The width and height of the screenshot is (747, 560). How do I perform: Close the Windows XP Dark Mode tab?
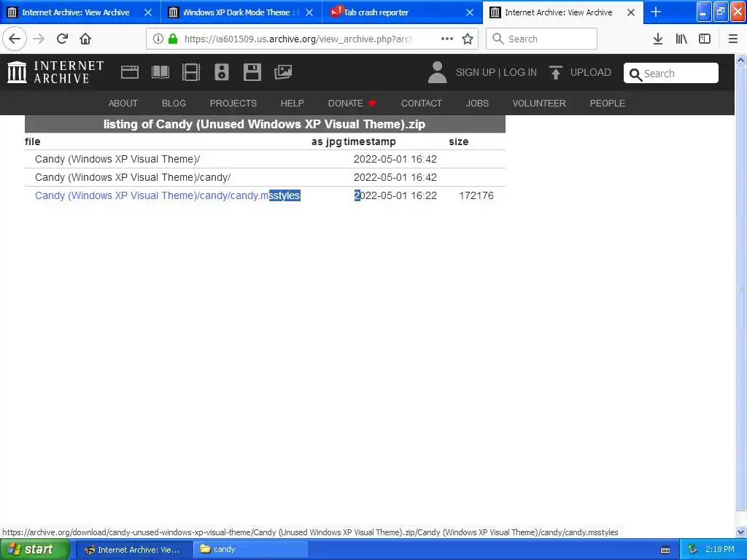pyautogui.click(x=309, y=12)
